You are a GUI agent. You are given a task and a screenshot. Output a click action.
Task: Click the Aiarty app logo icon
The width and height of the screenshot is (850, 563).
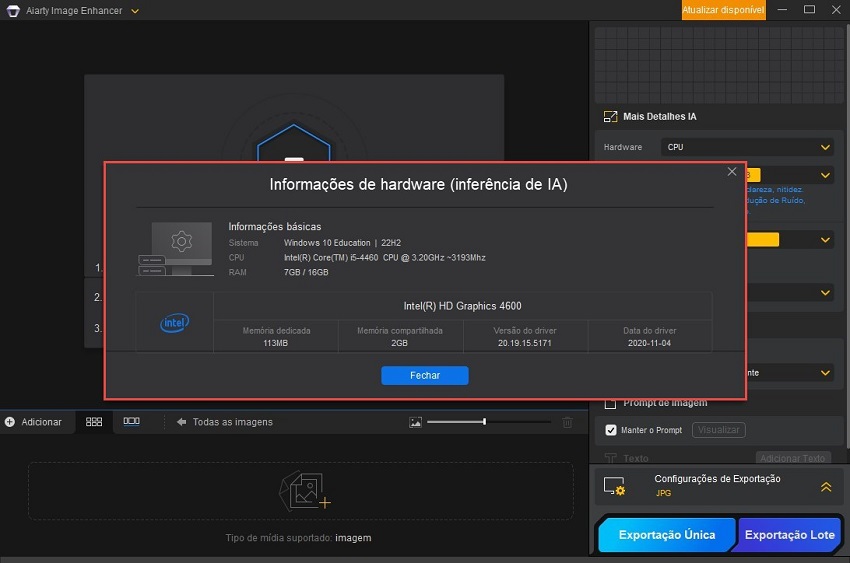click(13, 11)
